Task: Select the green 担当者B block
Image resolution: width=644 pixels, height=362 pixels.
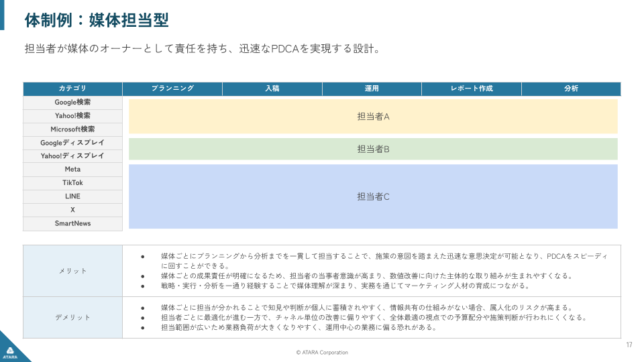Action: coord(373,149)
